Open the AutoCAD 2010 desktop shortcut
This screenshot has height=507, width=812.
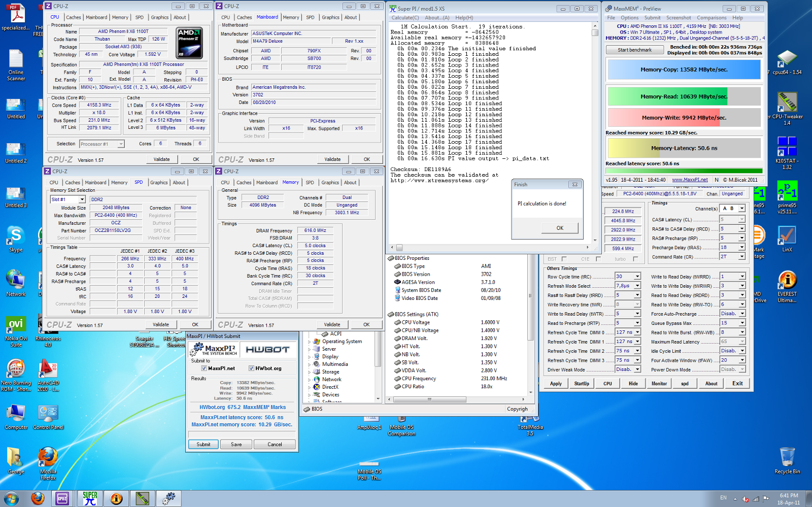coord(48,376)
